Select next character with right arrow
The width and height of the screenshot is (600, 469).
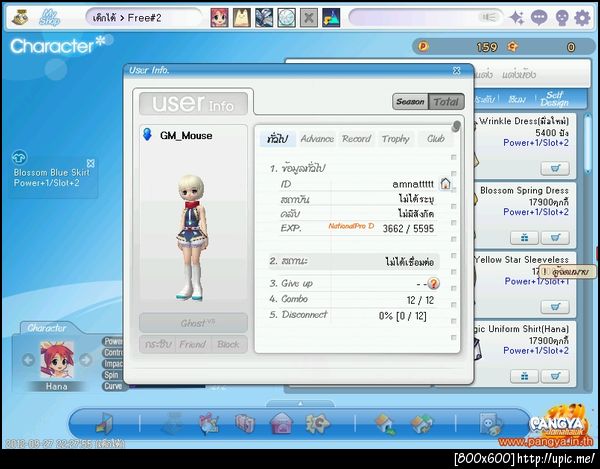[x=85, y=360]
